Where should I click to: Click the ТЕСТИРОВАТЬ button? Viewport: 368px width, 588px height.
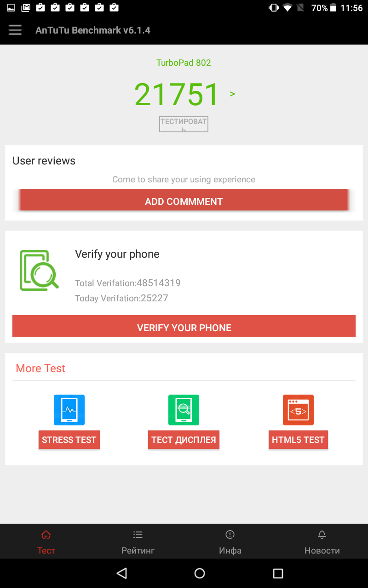(184, 124)
